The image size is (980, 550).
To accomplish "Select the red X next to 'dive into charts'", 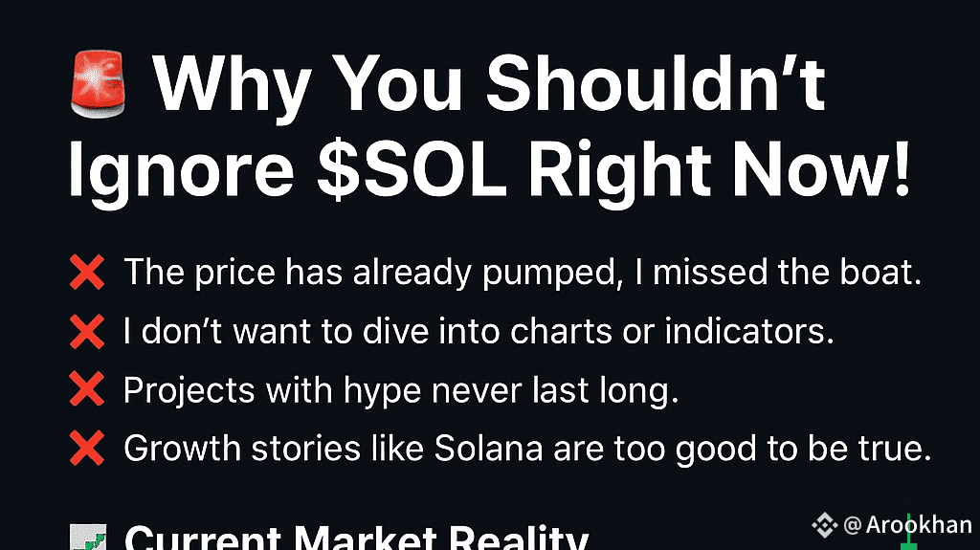I will 87,331.
